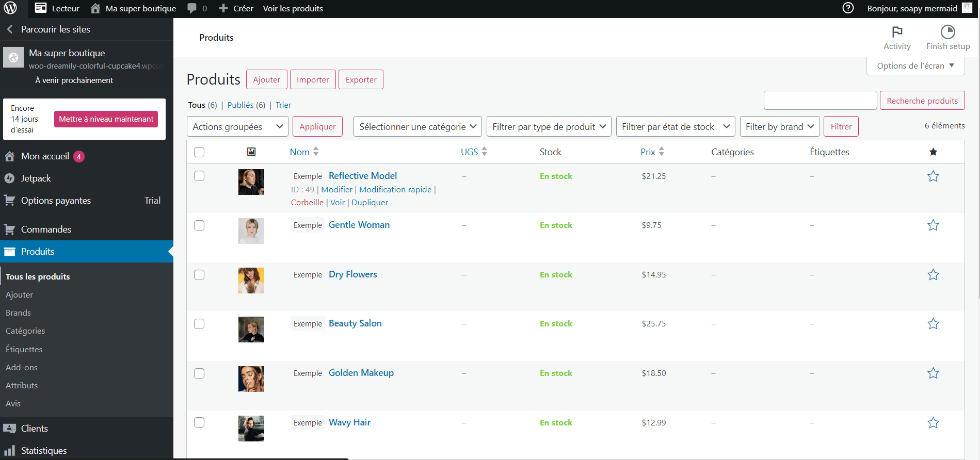The image size is (980, 460).
Task: Click the back arrow beside Parcourir les sites
Action: tap(10, 29)
